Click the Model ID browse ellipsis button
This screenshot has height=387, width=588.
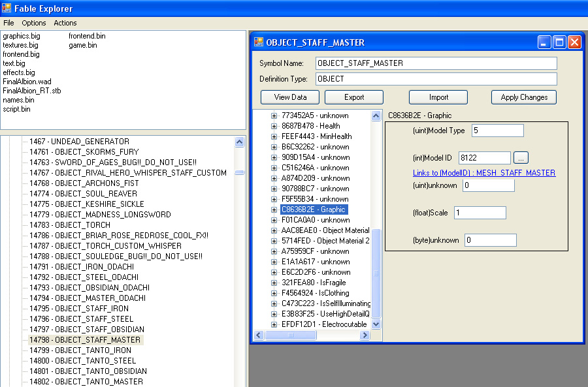click(521, 157)
